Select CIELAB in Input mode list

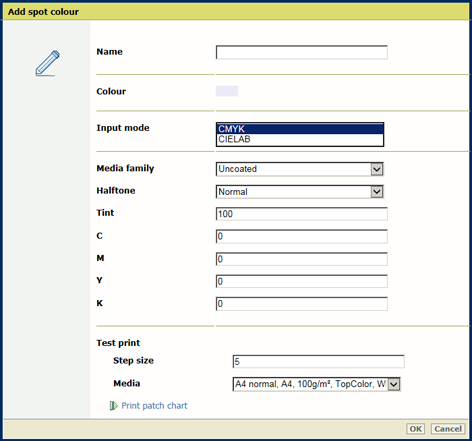point(300,139)
